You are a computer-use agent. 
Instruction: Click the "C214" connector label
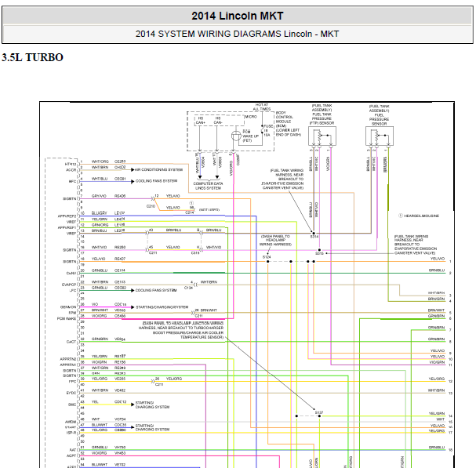(190, 212)
